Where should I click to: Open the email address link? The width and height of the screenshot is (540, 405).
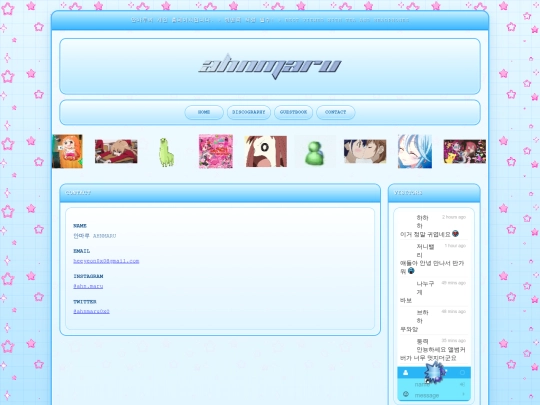[106, 261]
